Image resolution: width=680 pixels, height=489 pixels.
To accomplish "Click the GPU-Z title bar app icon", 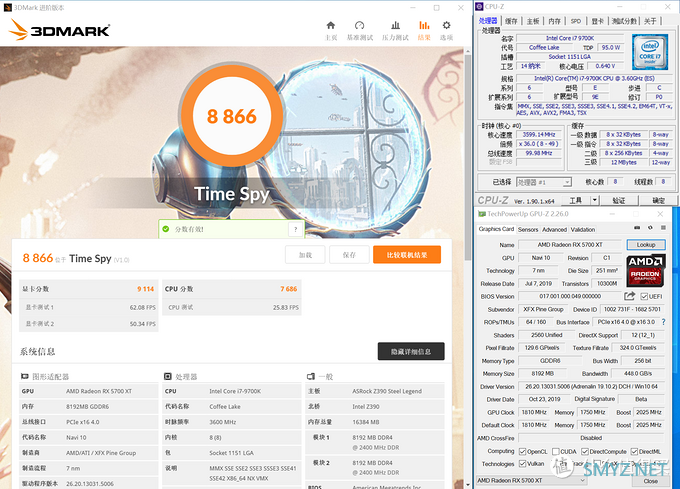I will tap(481, 214).
